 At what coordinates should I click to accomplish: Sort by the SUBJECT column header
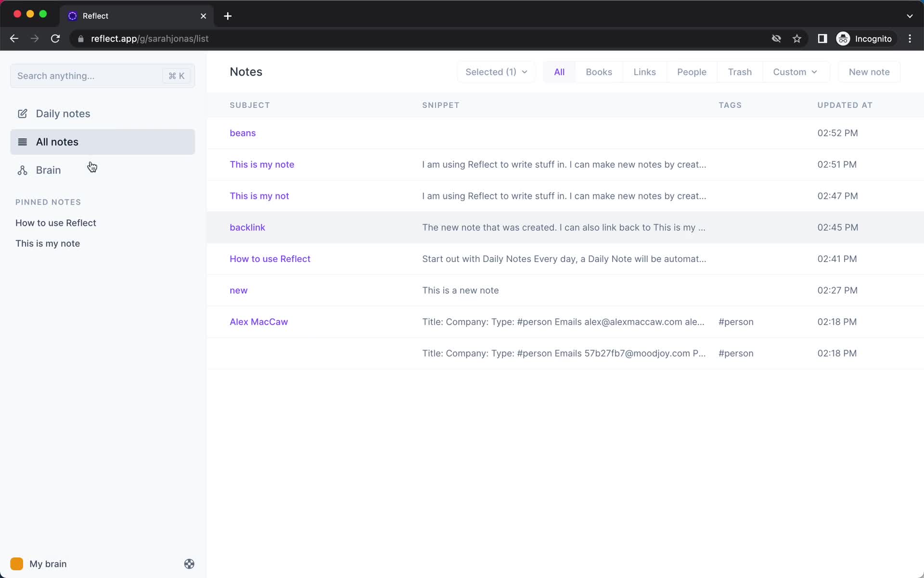coord(250,105)
